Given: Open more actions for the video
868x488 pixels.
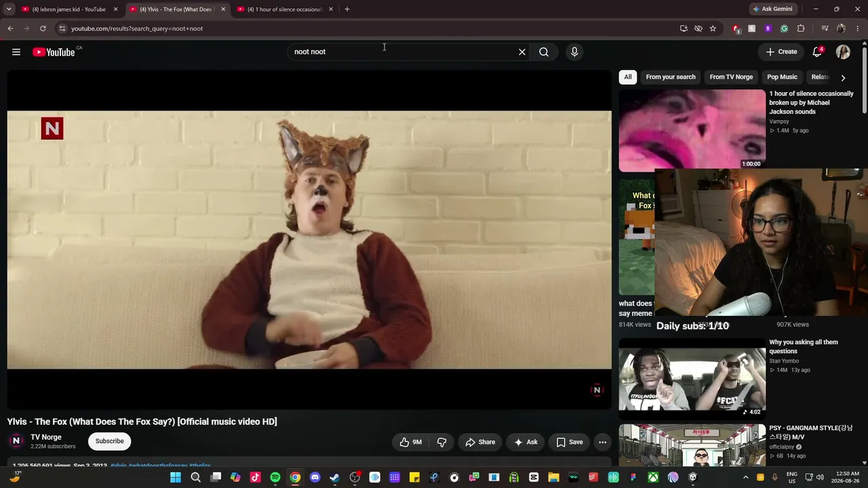Looking at the screenshot, I should click(602, 442).
